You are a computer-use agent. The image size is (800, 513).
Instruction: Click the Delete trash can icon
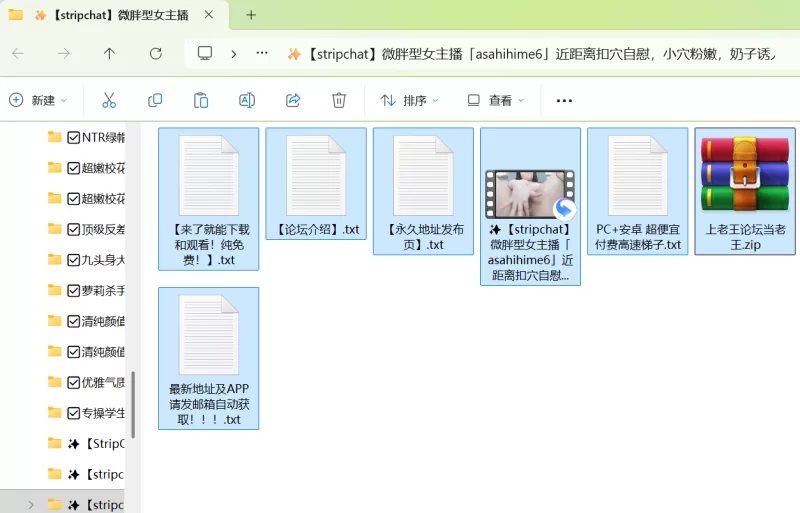coord(339,100)
